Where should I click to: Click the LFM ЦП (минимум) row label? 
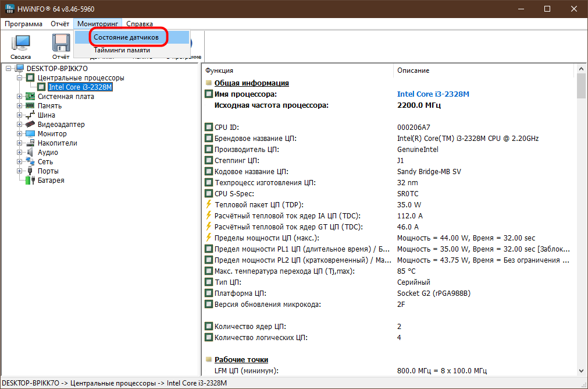tap(247, 370)
